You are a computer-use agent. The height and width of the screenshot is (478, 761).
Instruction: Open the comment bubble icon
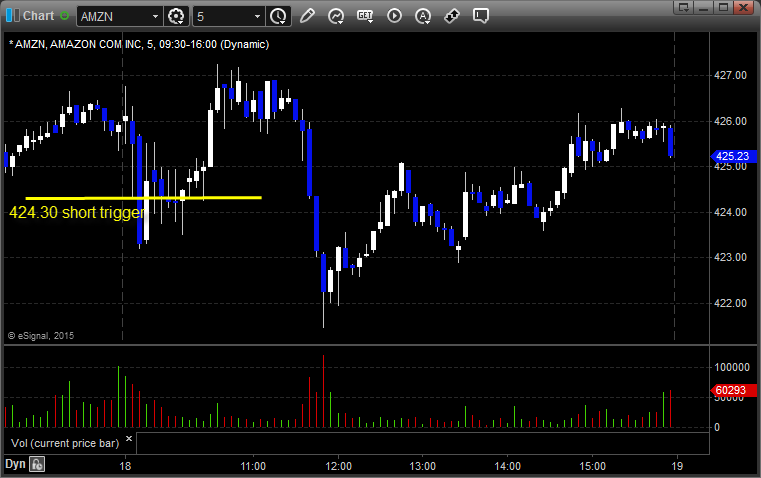click(480, 16)
